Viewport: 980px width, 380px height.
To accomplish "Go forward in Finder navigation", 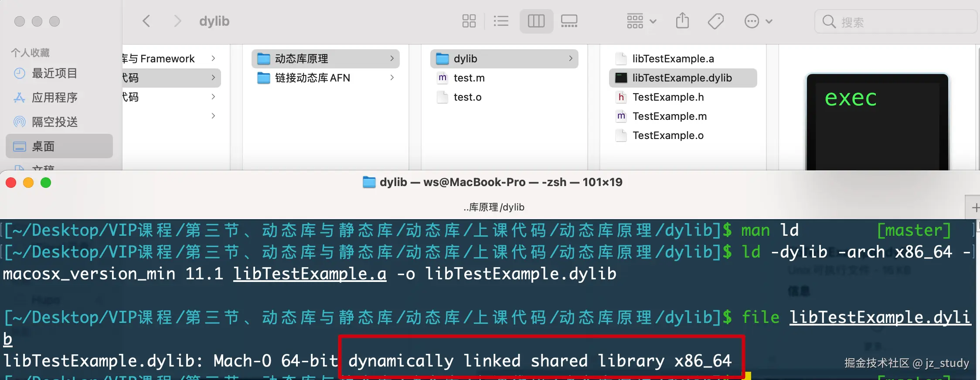I will click(177, 21).
